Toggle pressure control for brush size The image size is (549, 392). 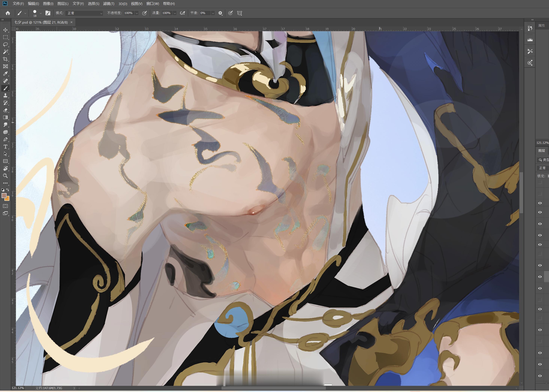click(x=230, y=13)
